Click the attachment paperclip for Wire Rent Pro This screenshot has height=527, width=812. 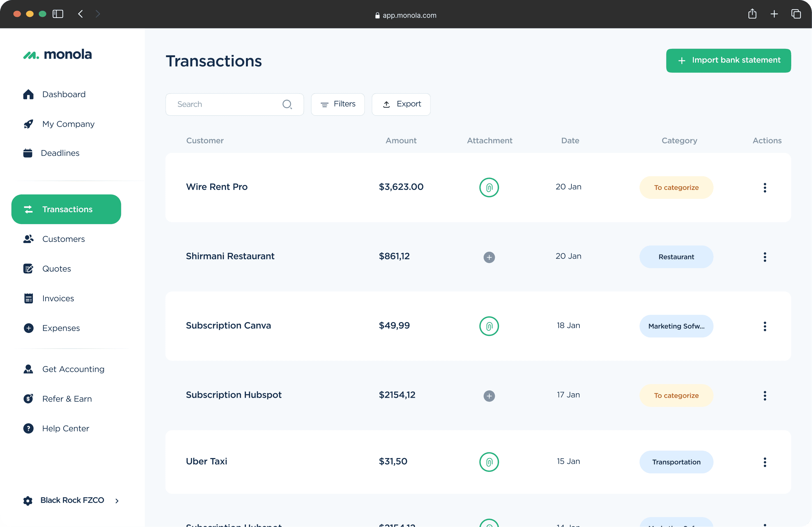tap(489, 187)
